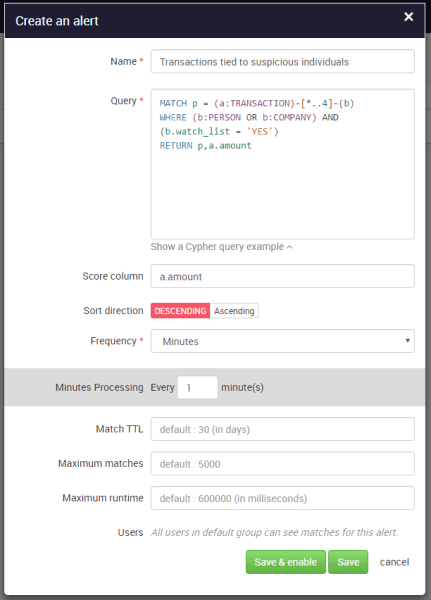
Task: Open Show a Cypher query example link
Action: click(x=217, y=247)
